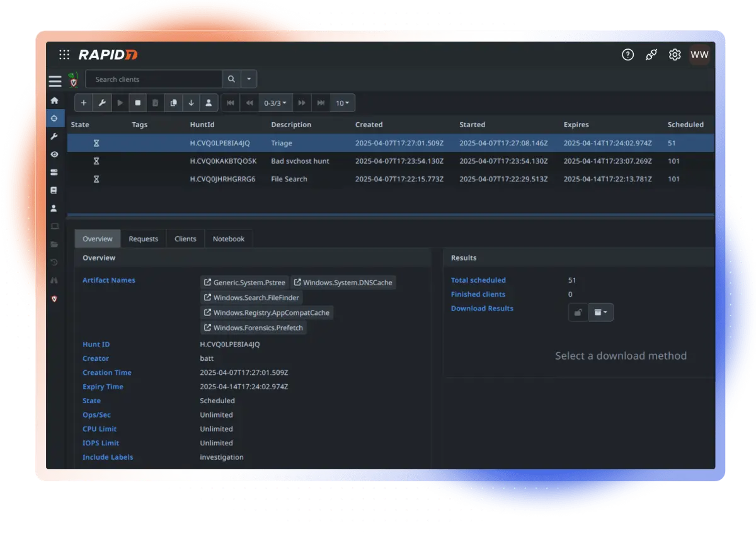The width and height of the screenshot is (756, 536).
Task: Click the Rapid7 logo
Action: (108, 55)
